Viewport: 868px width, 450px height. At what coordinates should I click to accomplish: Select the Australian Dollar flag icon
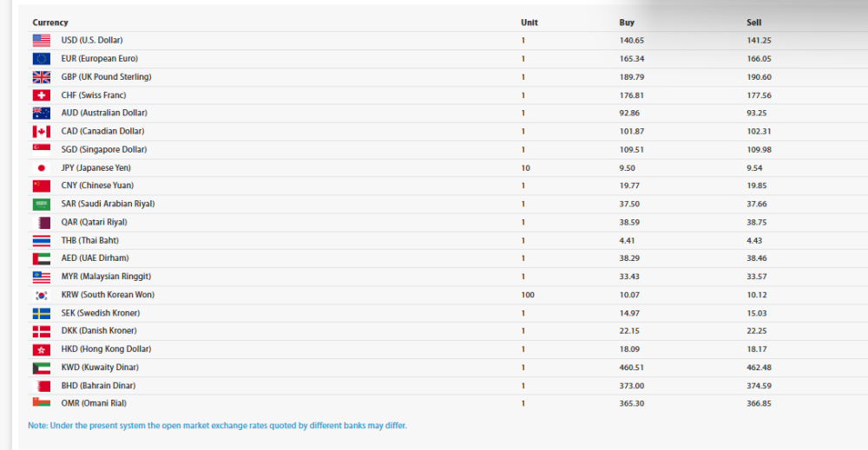(x=41, y=114)
